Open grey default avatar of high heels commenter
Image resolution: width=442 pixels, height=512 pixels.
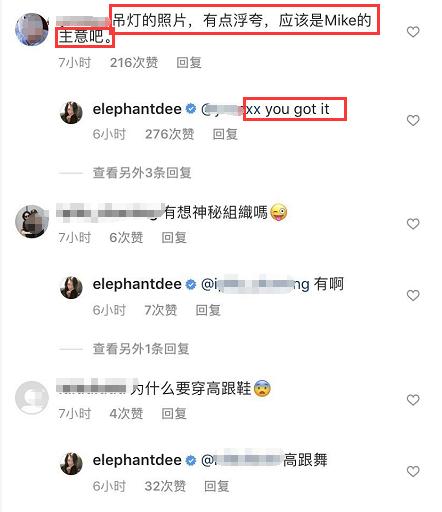[x=32, y=398]
